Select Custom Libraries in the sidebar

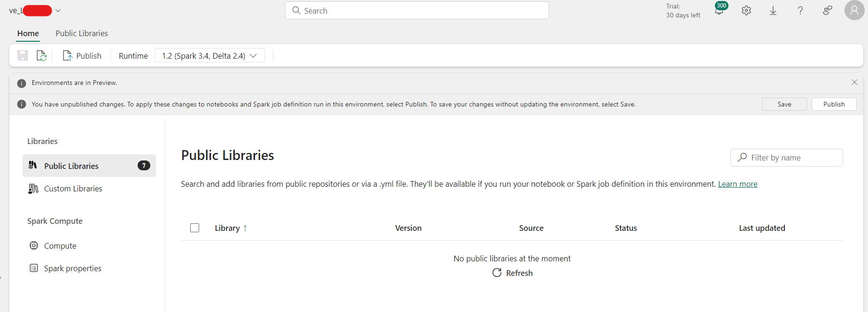(x=89, y=189)
